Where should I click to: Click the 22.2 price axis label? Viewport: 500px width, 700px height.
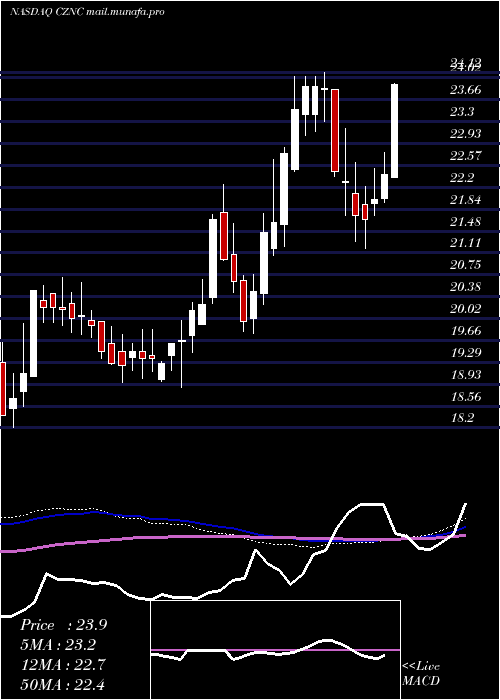point(462,178)
